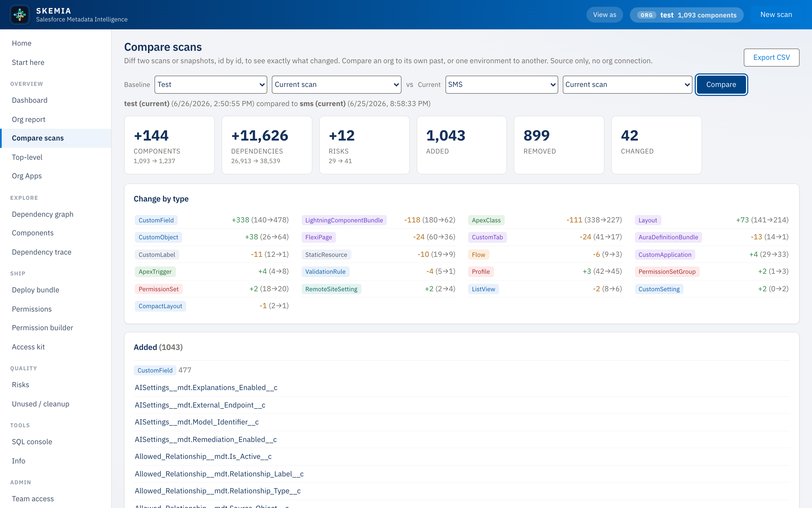This screenshot has width=812, height=508.
Task: Open the Baseline scan dropdown
Action: (x=337, y=85)
